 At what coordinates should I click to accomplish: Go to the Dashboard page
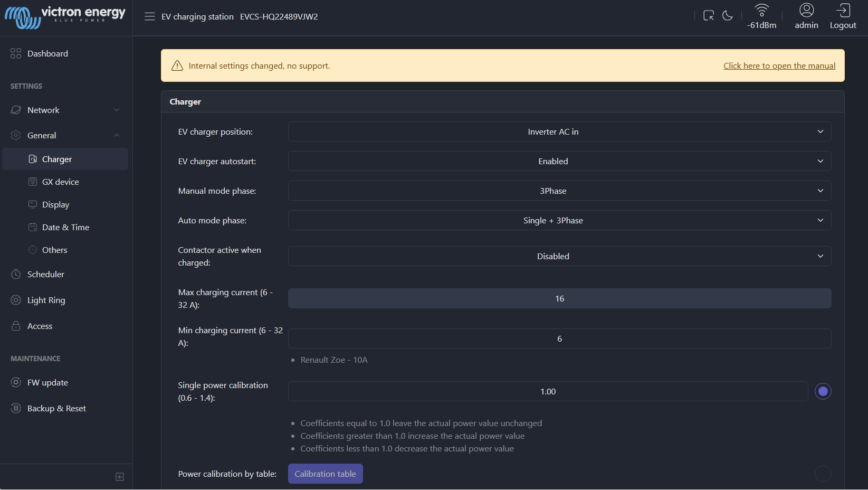click(x=47, y=53)
